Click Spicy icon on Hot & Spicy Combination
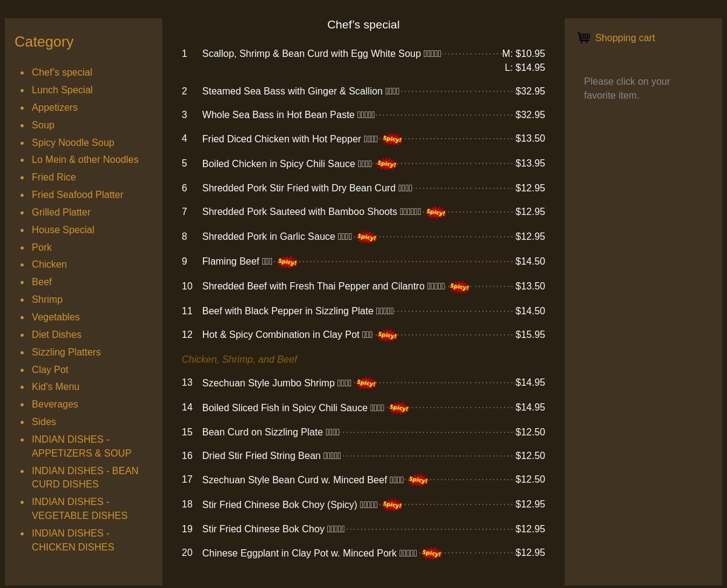The height and width of the screenshot is (588, 727). tap(387, 335)
